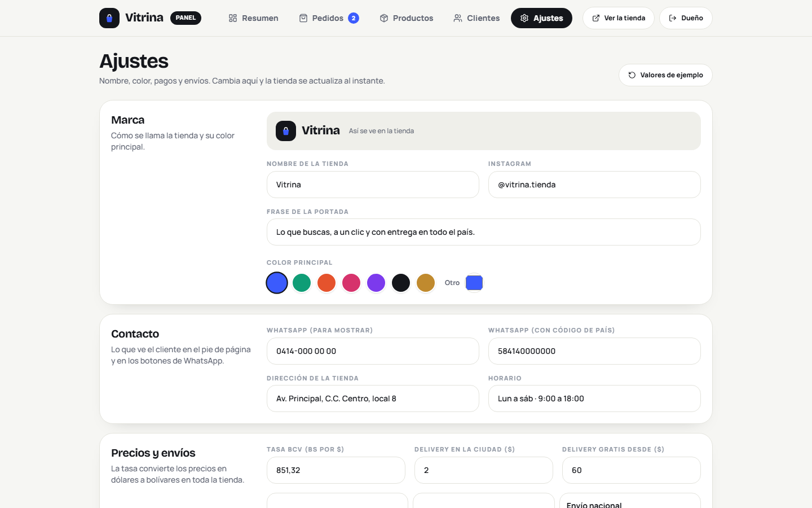Screen dimensions: 812x508
Task: Click the Frase de la portada field
Action: tap(484, 232)
